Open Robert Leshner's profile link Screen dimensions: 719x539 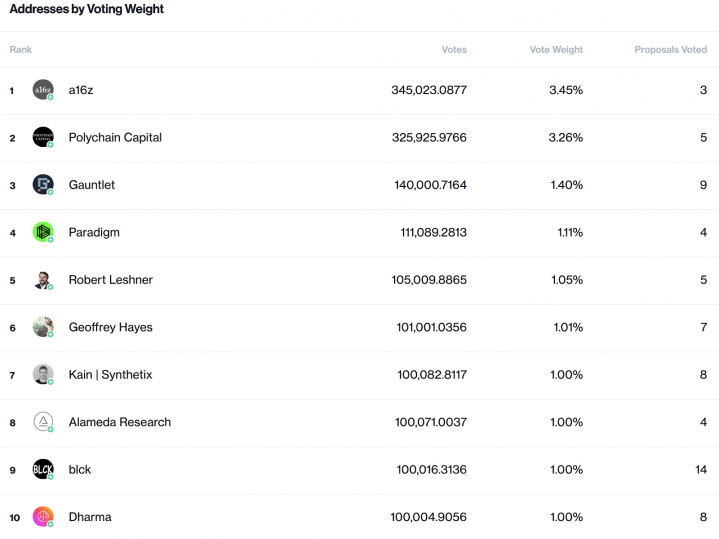110,280
